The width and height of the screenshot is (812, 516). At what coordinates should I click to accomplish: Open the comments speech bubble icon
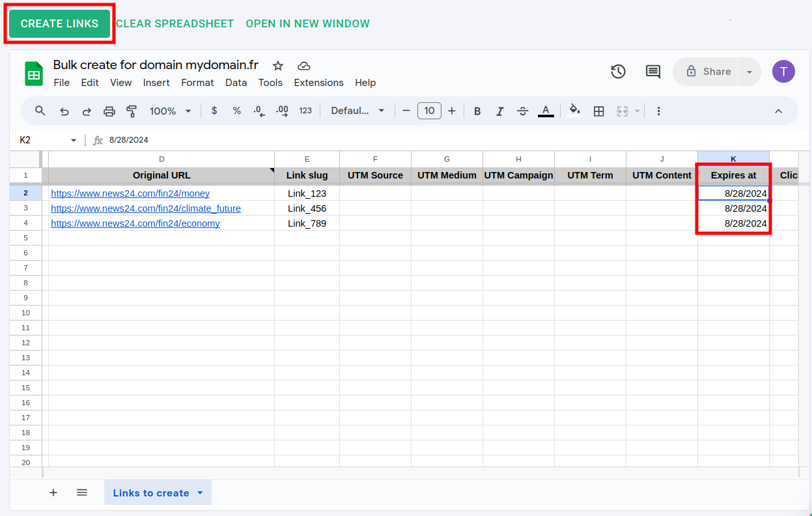tap(652, 72)
